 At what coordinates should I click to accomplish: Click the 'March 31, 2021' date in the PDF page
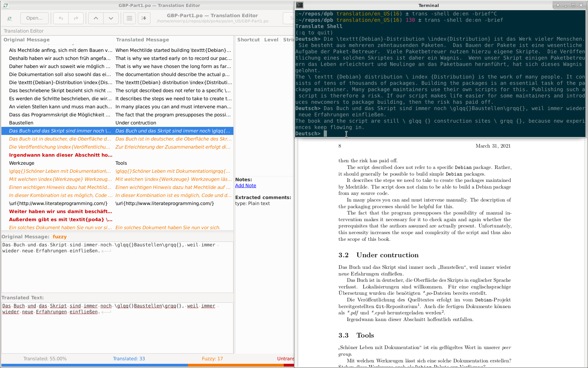[x=493, y=146]
